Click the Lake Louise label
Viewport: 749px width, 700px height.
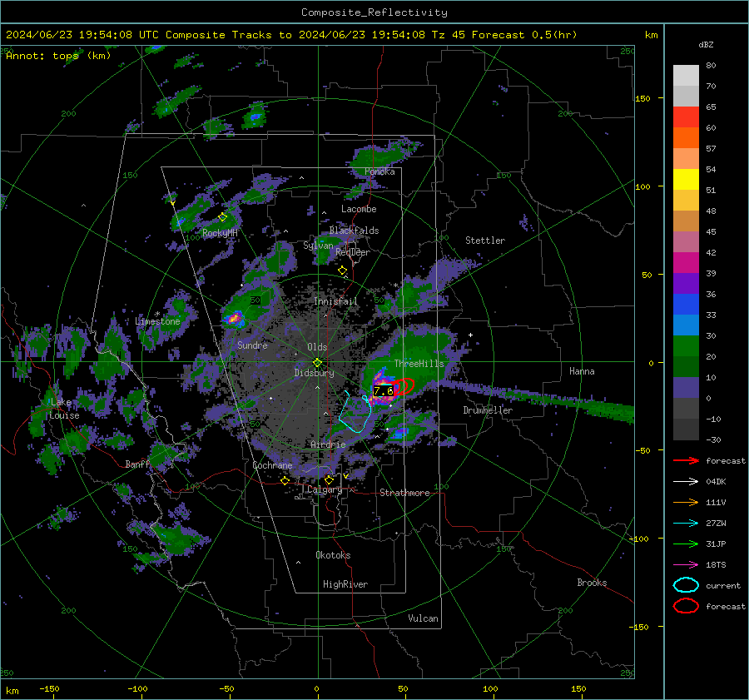(64, 409)
